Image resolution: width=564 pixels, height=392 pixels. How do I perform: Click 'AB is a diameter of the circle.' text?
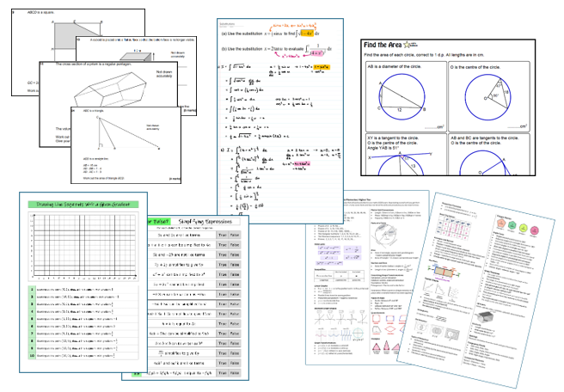[x=395, y=66]
